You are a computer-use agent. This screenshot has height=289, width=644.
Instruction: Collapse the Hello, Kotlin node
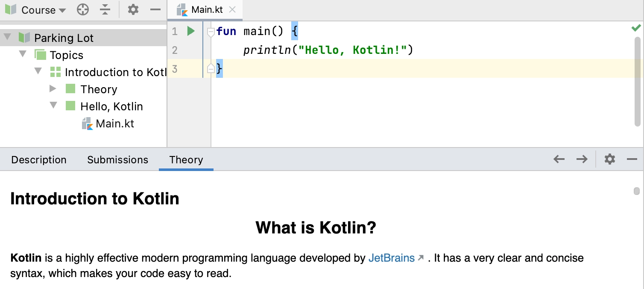(53, 106)
